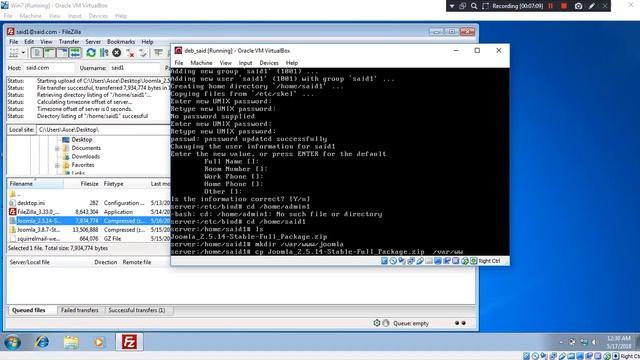The image size is (640, 360).
Task: Select squirrelmail GZ file row
Action: (89, 239)
